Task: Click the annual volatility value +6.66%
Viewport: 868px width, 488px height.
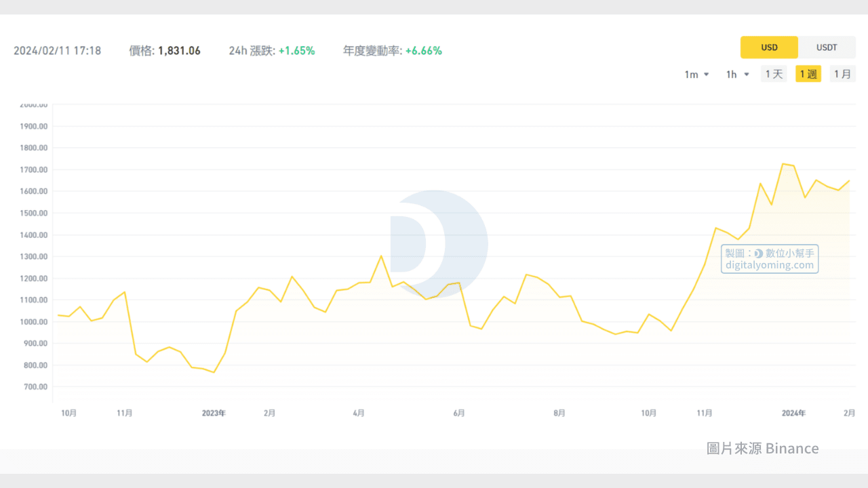Action: tap(423, 51)
